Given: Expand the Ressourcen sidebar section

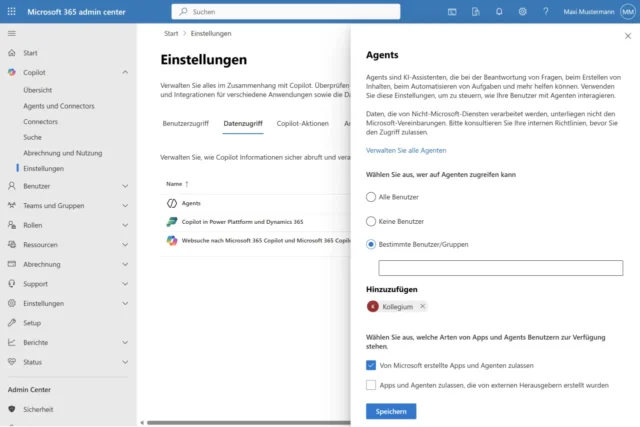Looking at the screenshot, I should tap(125, 245).
